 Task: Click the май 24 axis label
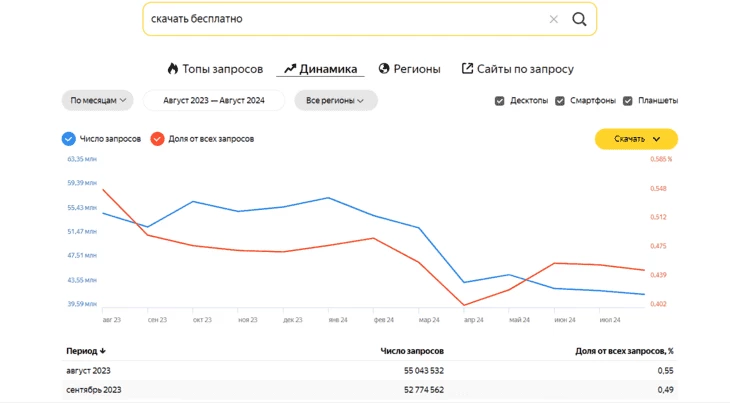[x=520, y=320]
